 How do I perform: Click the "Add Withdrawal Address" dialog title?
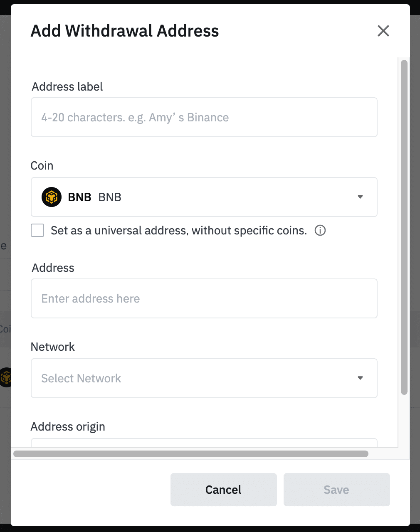pyautogui.click(x=125, y=31)
